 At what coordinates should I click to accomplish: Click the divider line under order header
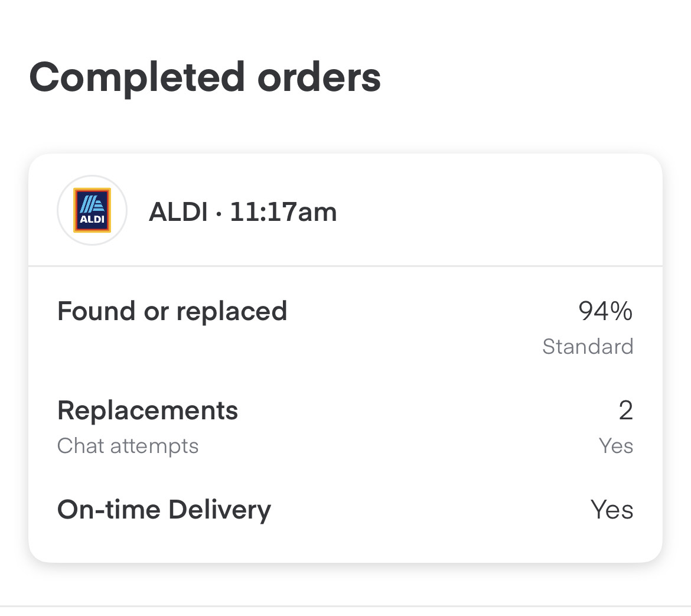coord(345,266)
